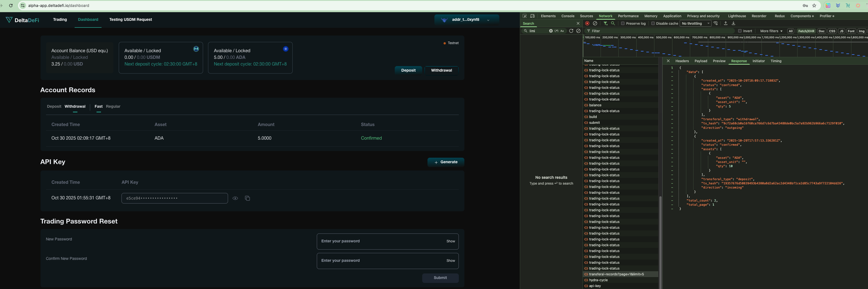
Task: Reveal API key with eye icon
Action: click(x=235, y=198)
